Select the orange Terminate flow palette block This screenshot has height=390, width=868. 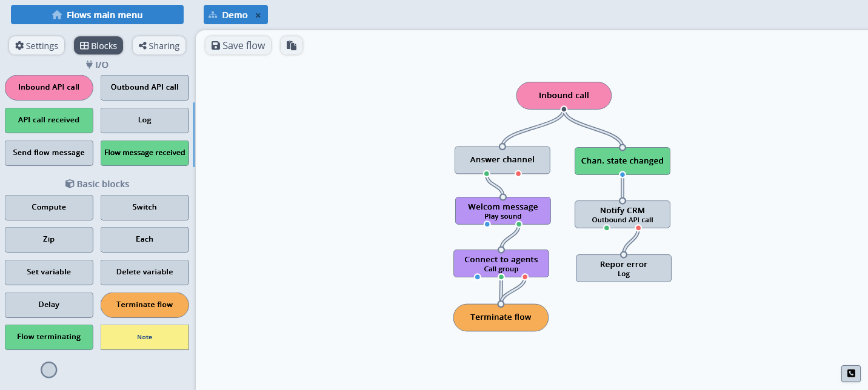[x=144, y=305]
